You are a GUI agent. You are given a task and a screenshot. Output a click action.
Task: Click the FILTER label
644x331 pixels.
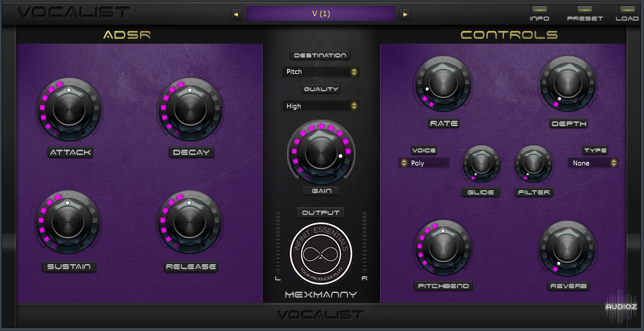point(534,192)
